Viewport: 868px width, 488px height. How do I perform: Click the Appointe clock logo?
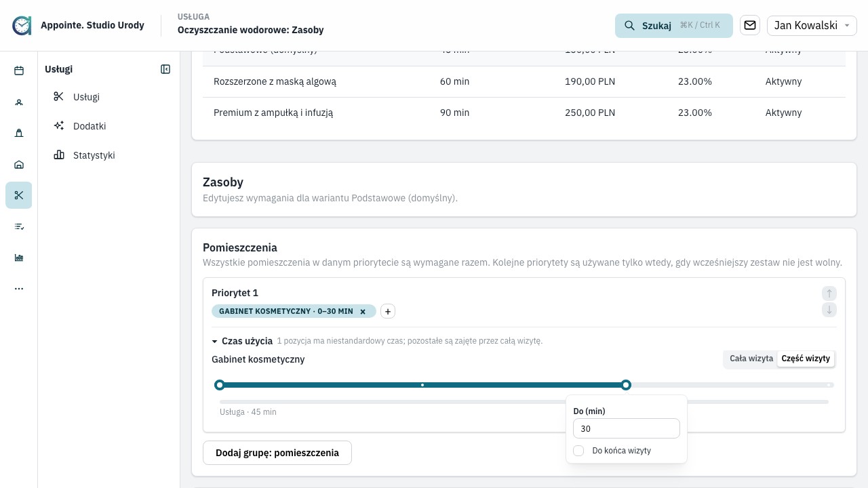tap(22, 26)
